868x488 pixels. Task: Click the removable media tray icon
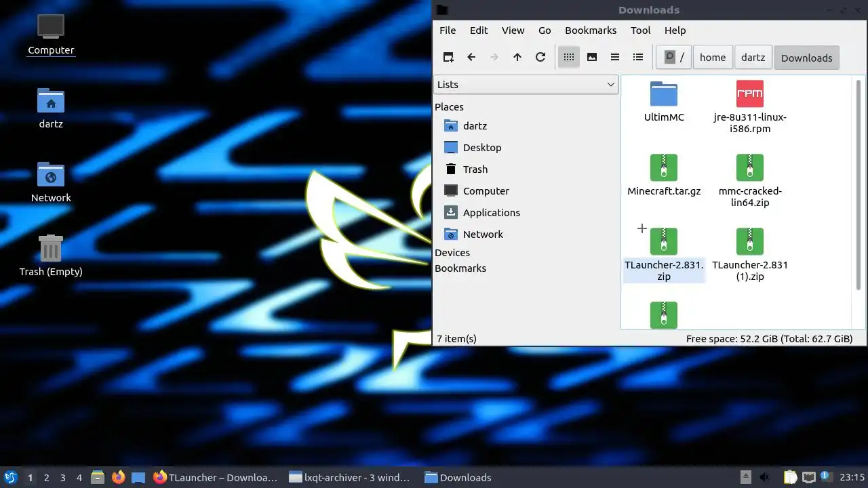(x=745, y=477)
